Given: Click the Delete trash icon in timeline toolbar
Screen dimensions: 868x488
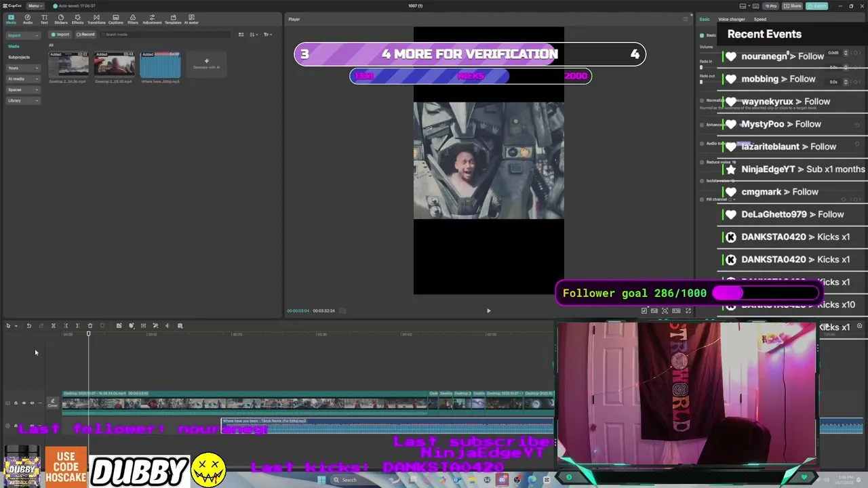Looking at the screenshot, I should tap(90, 326).
